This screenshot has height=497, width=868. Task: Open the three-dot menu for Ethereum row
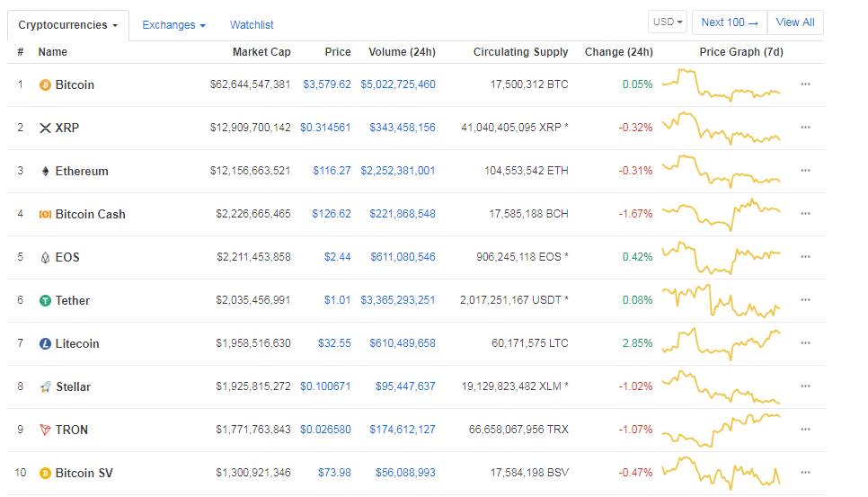(x=805, y=171)
